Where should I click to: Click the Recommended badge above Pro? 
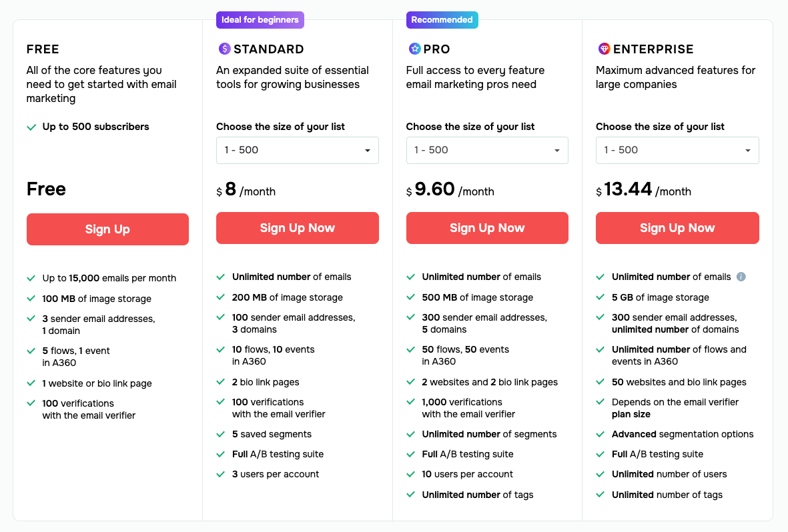click(x=442, y=20)
